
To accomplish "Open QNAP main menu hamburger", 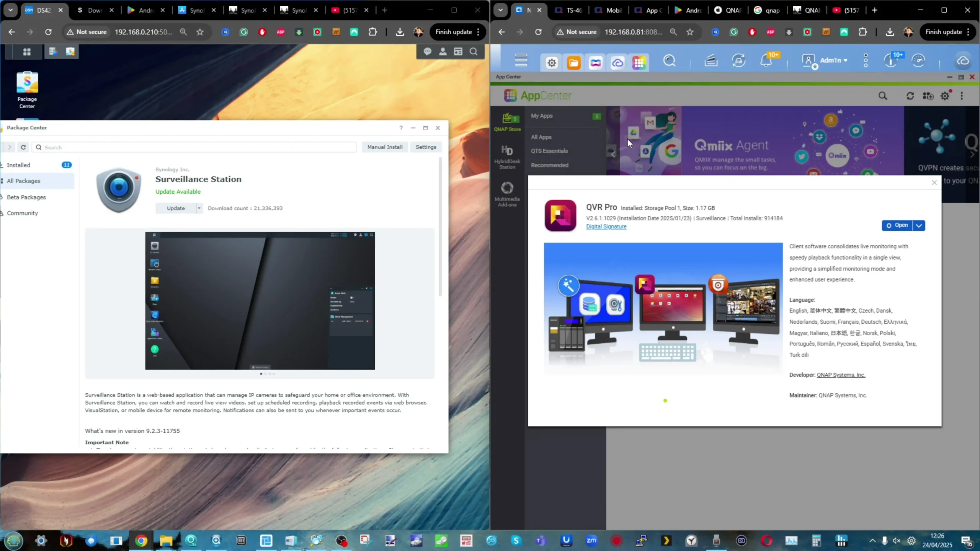I will [521, 60].
